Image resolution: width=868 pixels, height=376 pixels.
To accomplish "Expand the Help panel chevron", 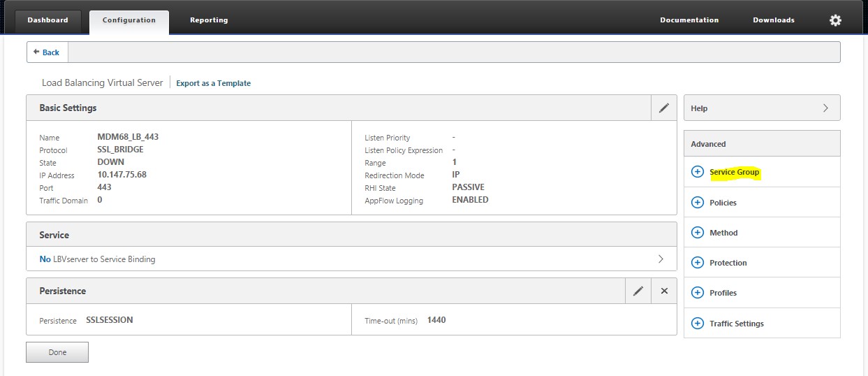I will click(x=825, y=108).
